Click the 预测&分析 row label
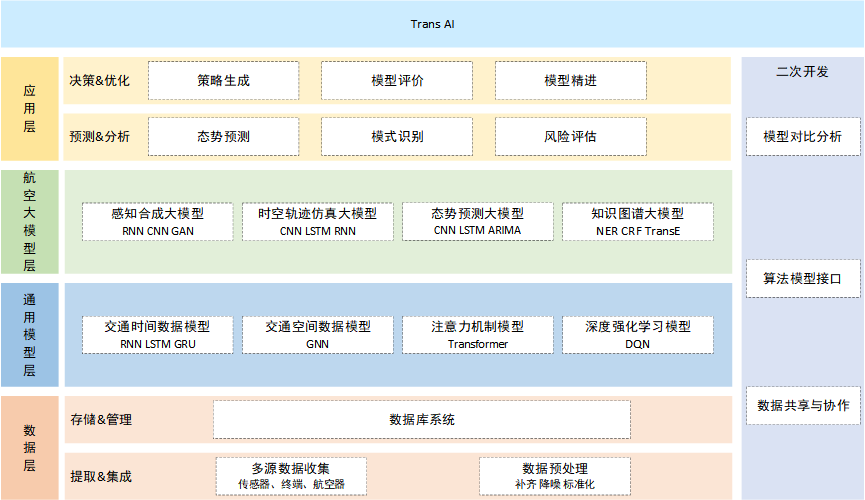The height and width of the screenshot is (500, 865). click(x=99, y=136)
